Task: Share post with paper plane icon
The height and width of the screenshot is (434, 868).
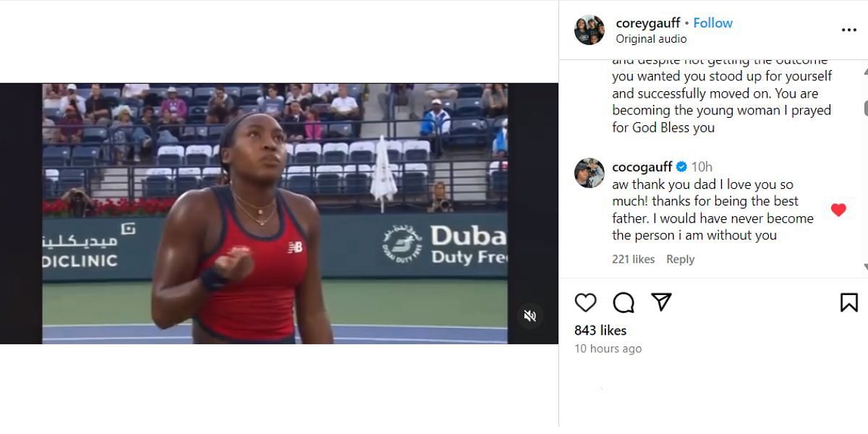Action: pyautogui.click(x=661, y=302)
